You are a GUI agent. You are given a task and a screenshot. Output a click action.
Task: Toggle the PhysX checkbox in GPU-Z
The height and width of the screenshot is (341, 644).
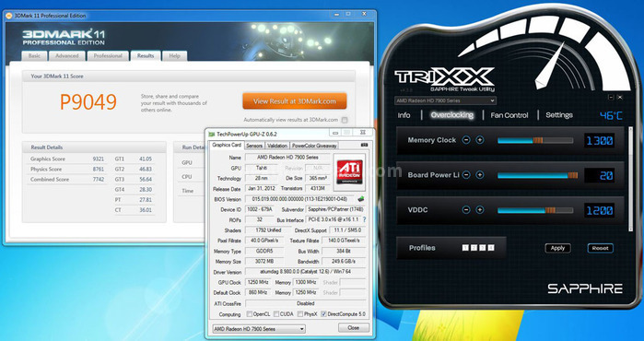click(300, 314)
